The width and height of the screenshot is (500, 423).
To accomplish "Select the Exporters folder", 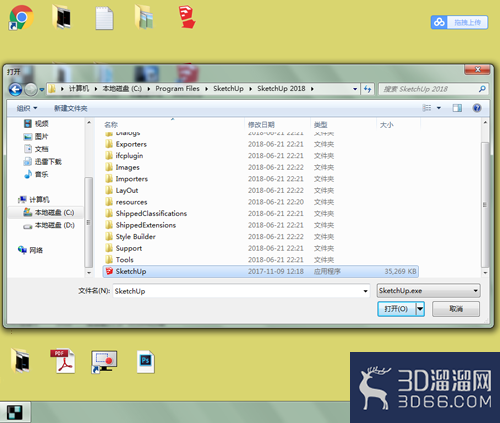I will tap(261, 144).
